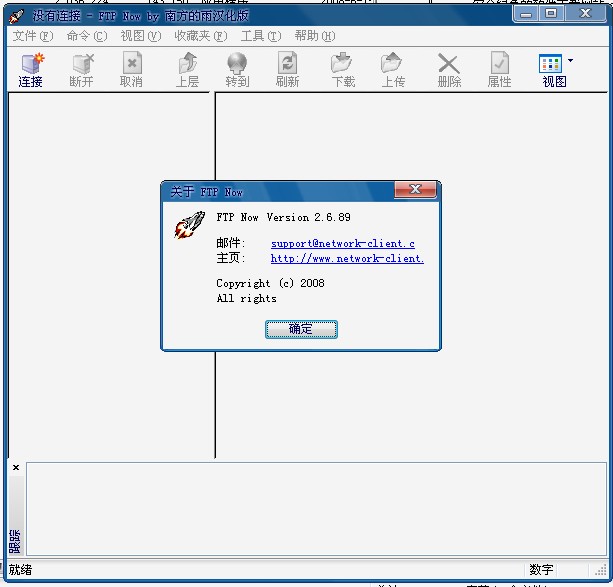Close the log panel with small x
Viewport: 613px width, 587px height.
tap(16, 468)
